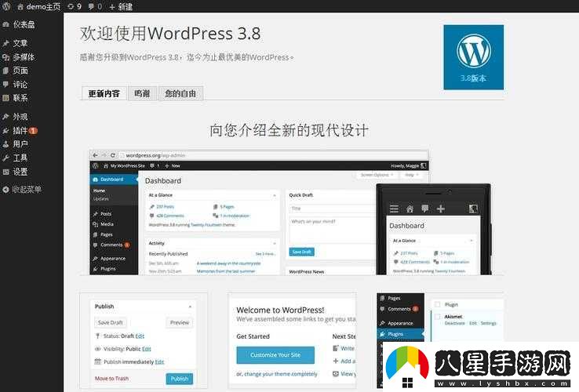Click 新建 in the admin bar
Viewport: 579px width, 392px height.
pos(126,6)
